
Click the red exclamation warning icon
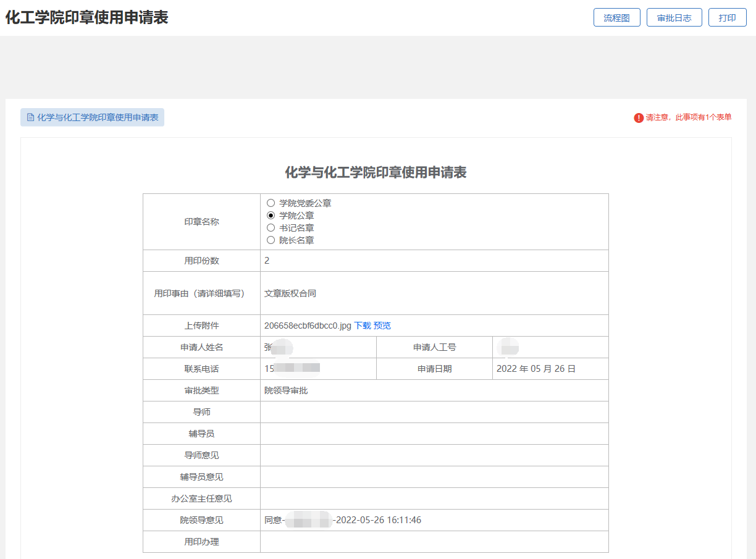[639, 118]
